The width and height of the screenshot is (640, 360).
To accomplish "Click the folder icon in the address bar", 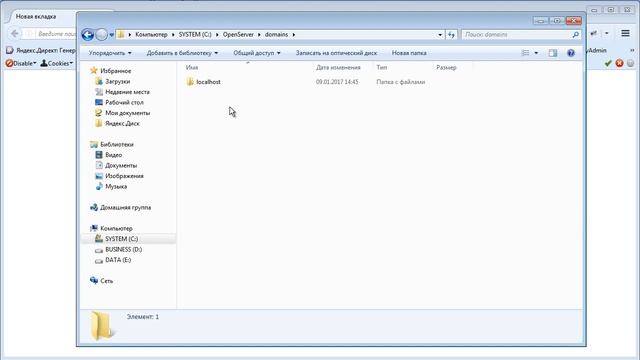I will 121,34.
